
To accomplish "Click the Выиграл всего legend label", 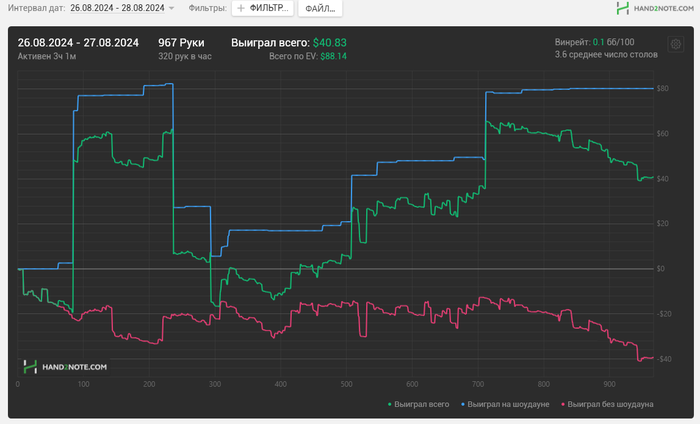I will click(x=421, y=404).
